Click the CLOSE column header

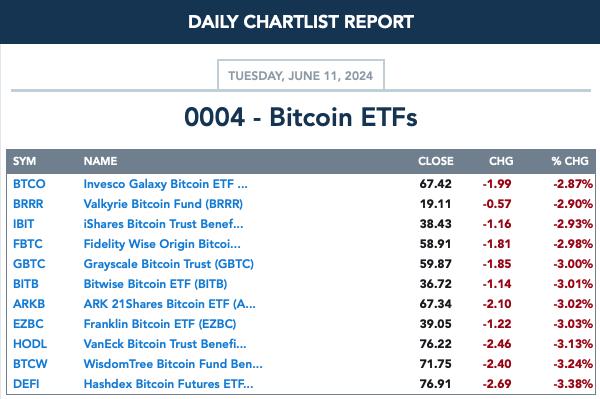(435, 161)
